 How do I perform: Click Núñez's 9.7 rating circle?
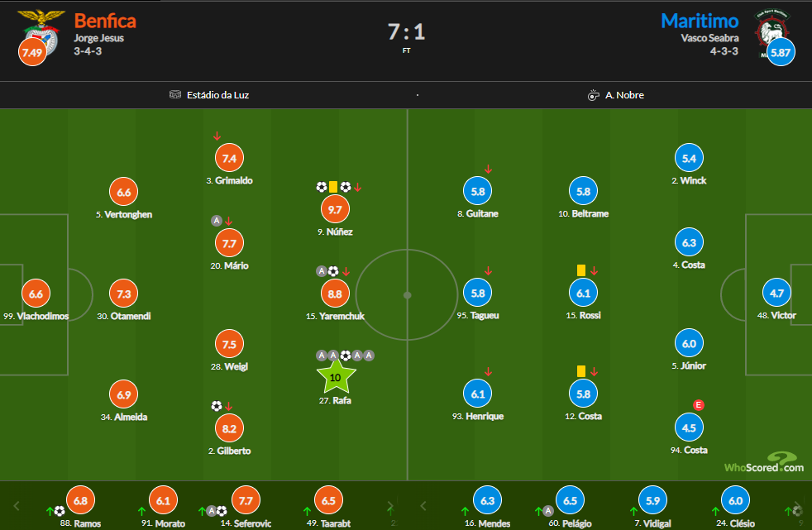coord(335,210)
